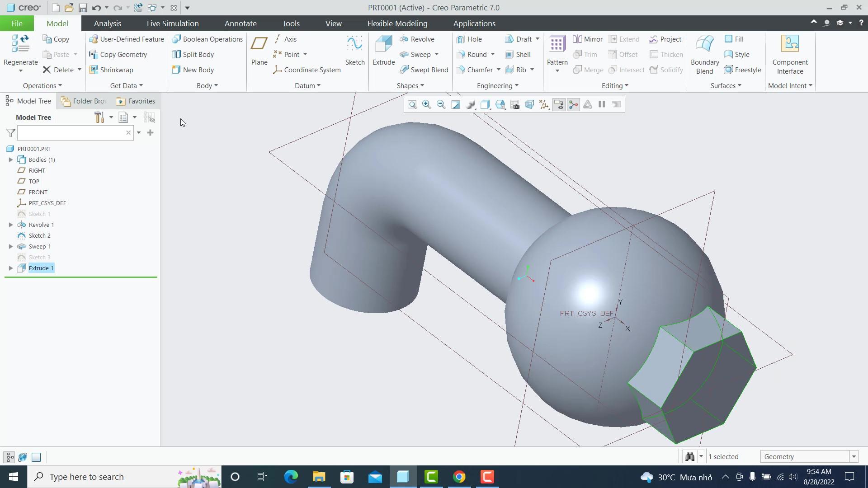Open the Analysis menu tab
868x488 pixels.
pyautogui.click(x=107, y=23)
